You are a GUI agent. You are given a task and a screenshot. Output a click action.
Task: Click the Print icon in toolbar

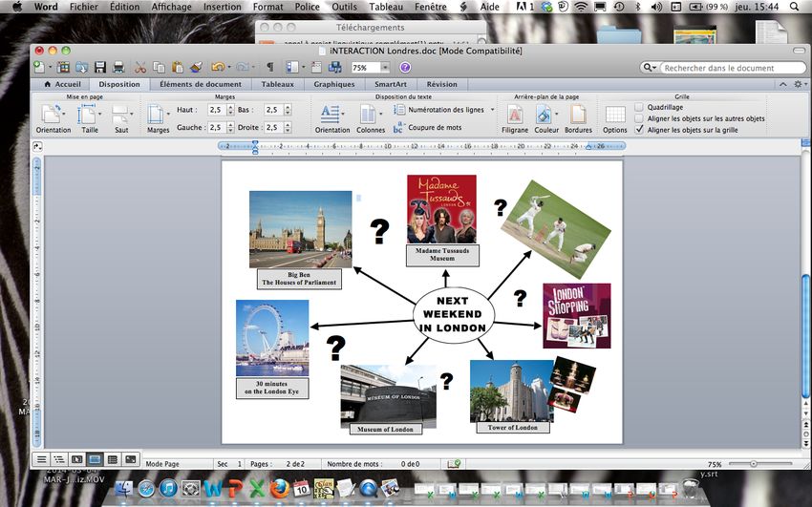(118, 67)
